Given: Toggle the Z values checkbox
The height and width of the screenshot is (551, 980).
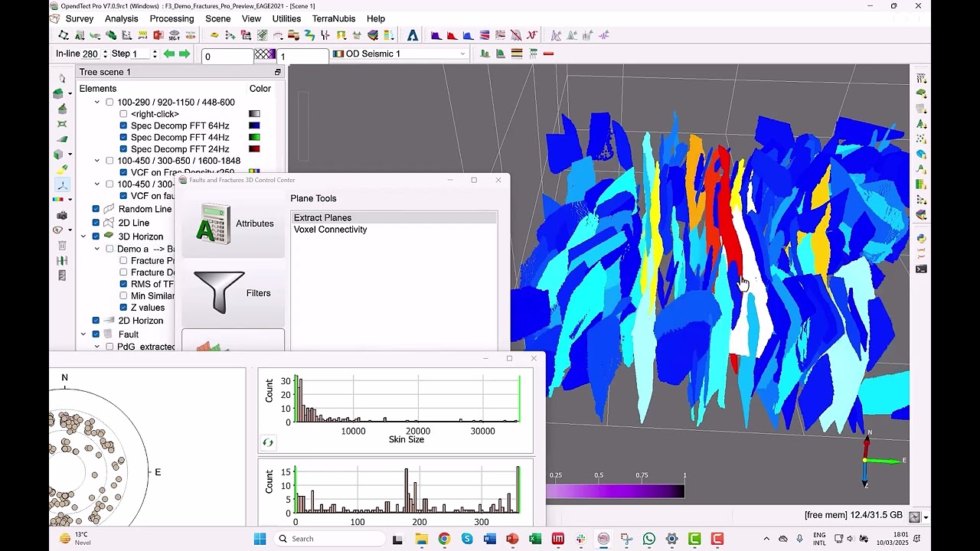Looking at the screenshot, I should click(123, 307).
